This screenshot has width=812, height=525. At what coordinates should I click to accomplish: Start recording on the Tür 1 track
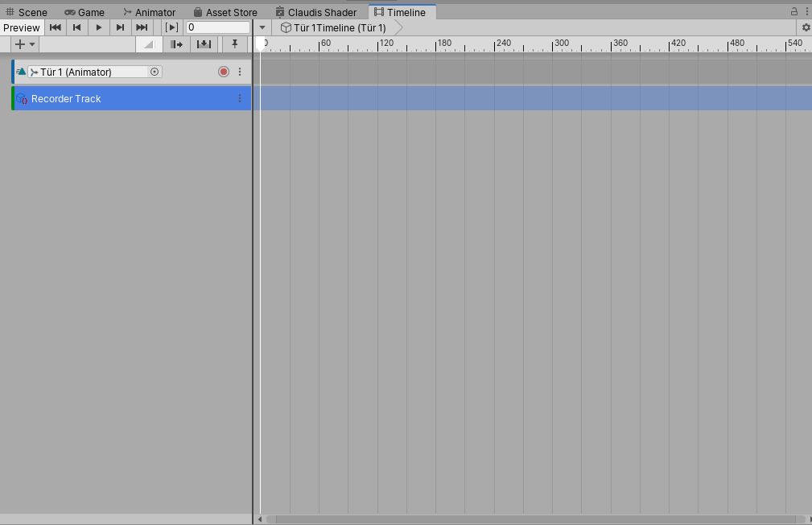tap(224, 72)
